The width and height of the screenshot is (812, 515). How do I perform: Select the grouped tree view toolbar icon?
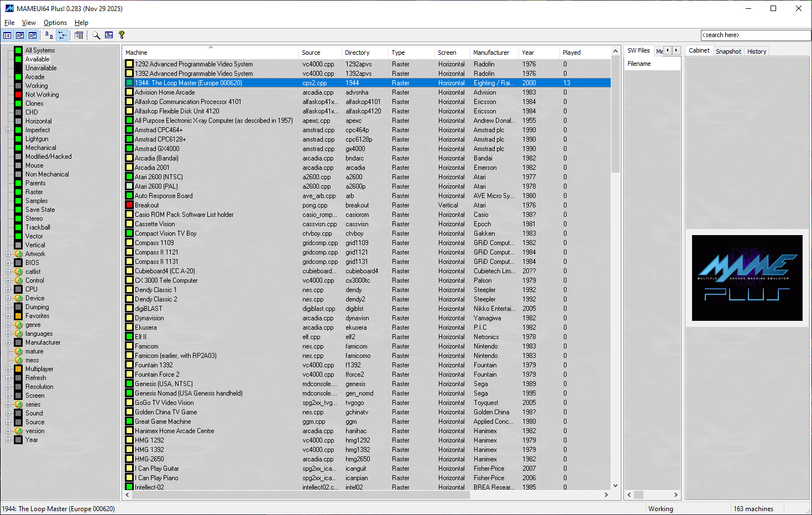(x=62, y=35)
